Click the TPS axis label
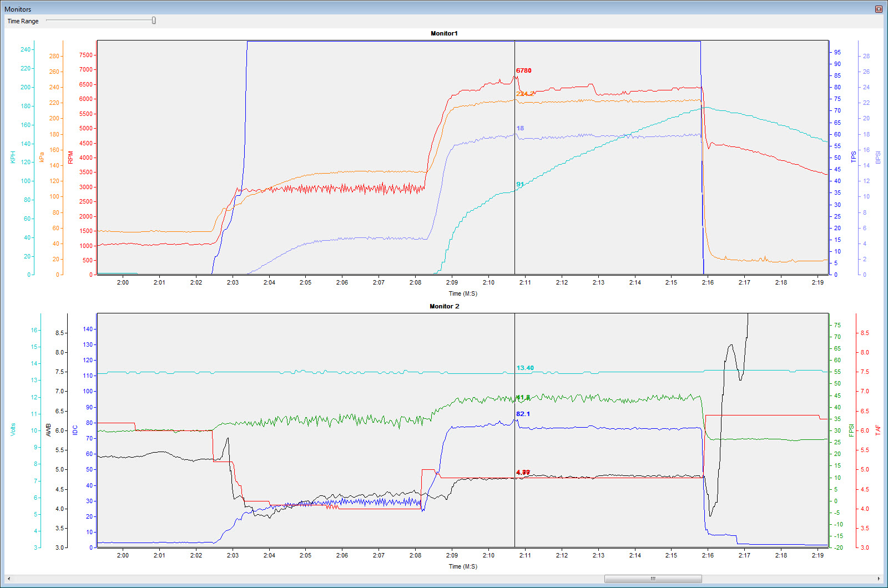Viewport: 888px width, 588px height. pyautogui.click(x=854, y=157)
